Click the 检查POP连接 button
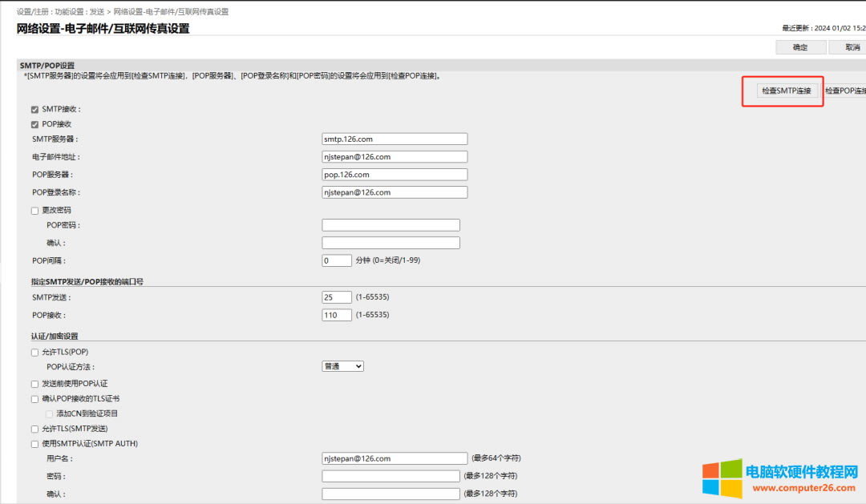The image size is (866, 504). [845, 91]
